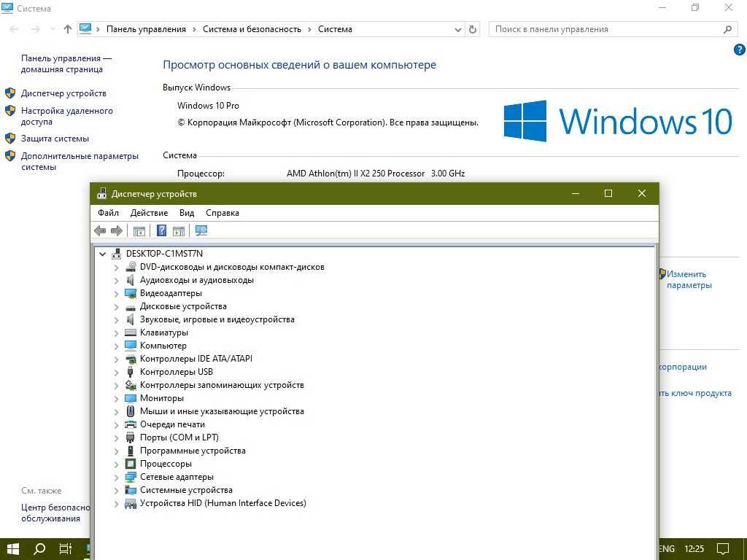Image resolution: width=747 pixels, height=560 pixels.
Task: Click the Refresh button in System window address bar
Action: pyautogui.click(x=473, y=29)
